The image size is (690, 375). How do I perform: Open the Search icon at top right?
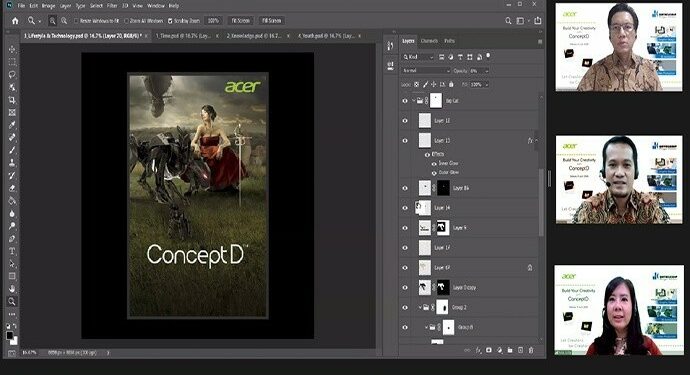(508, 21)
